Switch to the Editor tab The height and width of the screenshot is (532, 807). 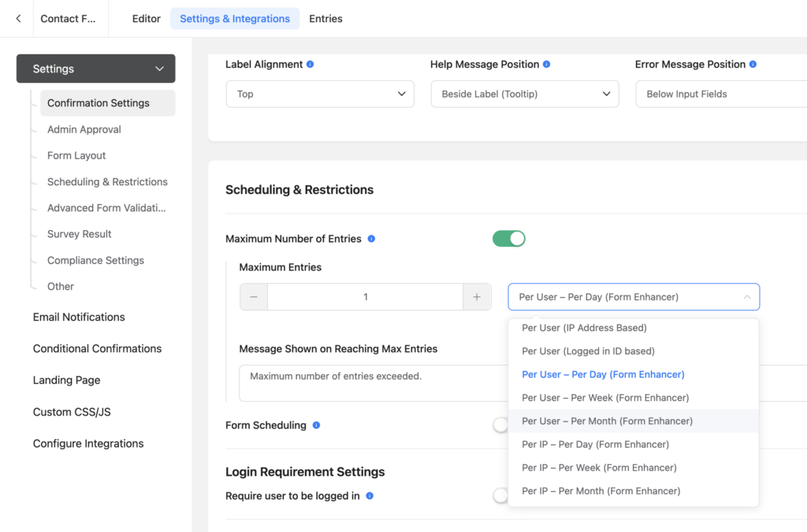(x=146, y=19)
